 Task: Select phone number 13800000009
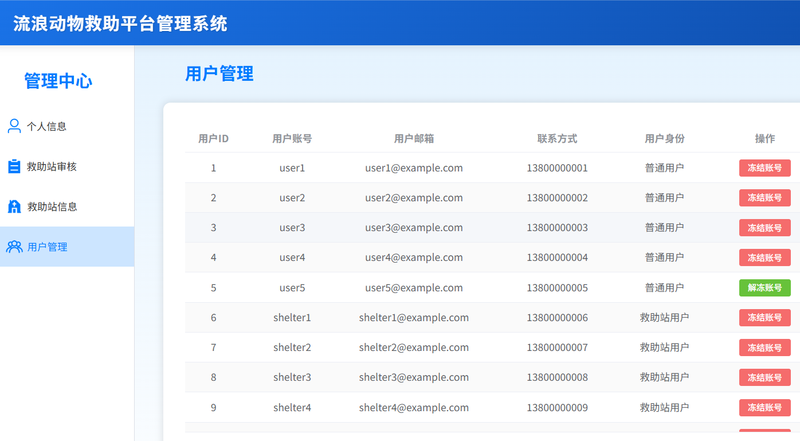pyautogui.click(x=557, y=407)
